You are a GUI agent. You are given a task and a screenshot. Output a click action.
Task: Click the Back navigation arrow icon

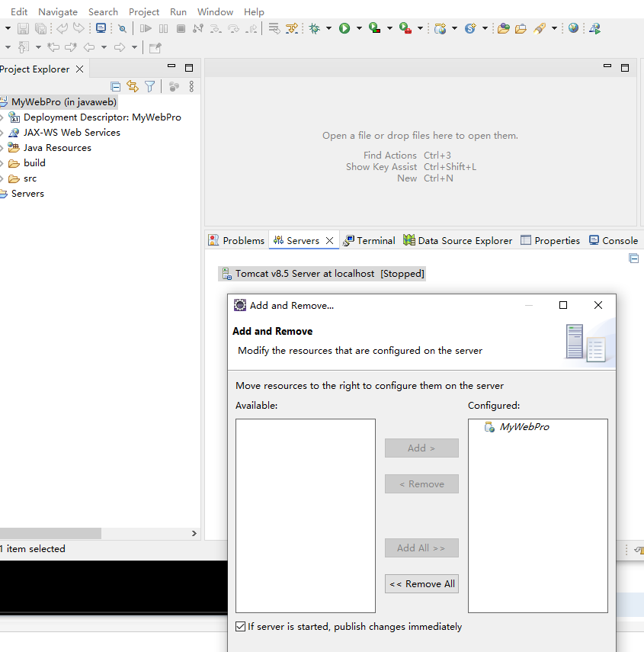point(89,47)
